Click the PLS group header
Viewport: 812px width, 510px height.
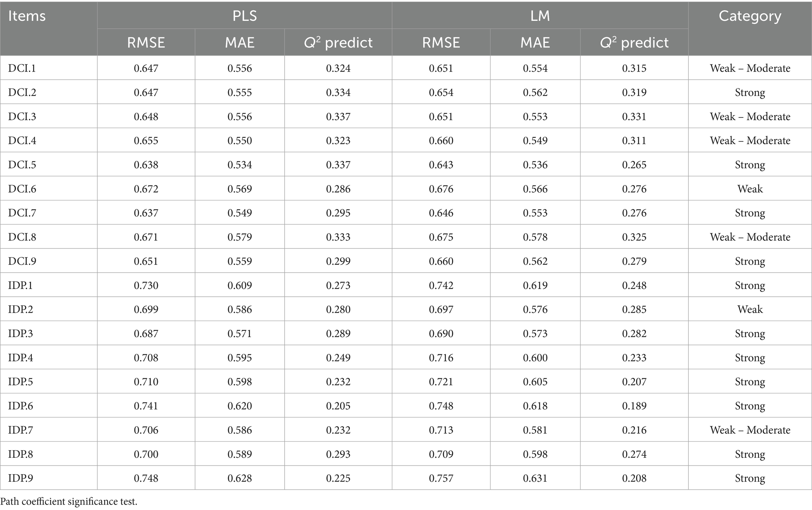pyautogui.click(x=244, y=16)
